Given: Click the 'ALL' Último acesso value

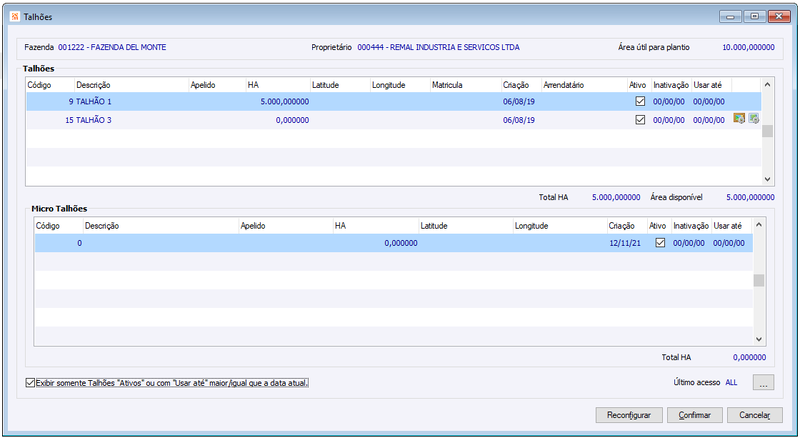Looking at the screenshot, I should click(x=731, y=382).
